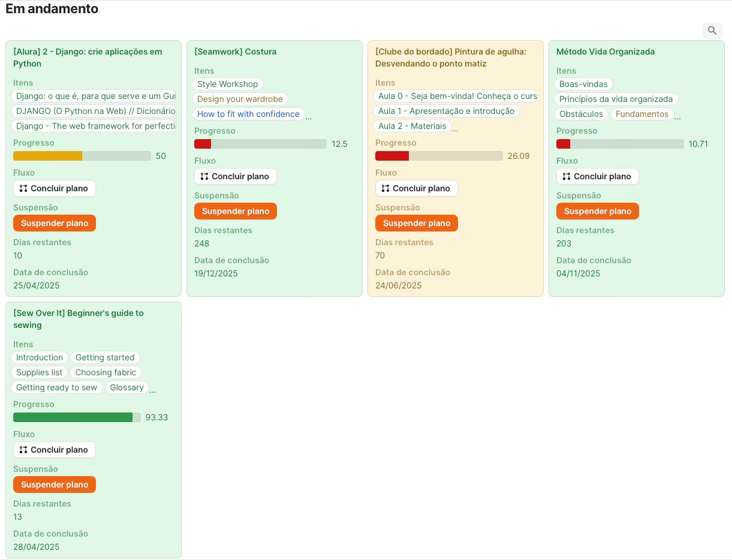This screenshot has width=732, height=560.
Task: Select the Getting ready to sew tag
Action: (x=56, y=387)
